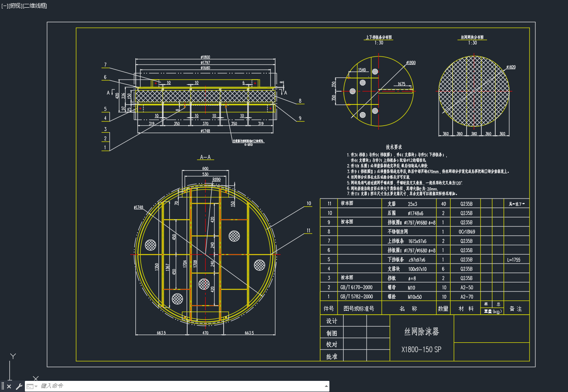Expand the recent commands dropdown
Screen dimensions: 568x392
32,386
